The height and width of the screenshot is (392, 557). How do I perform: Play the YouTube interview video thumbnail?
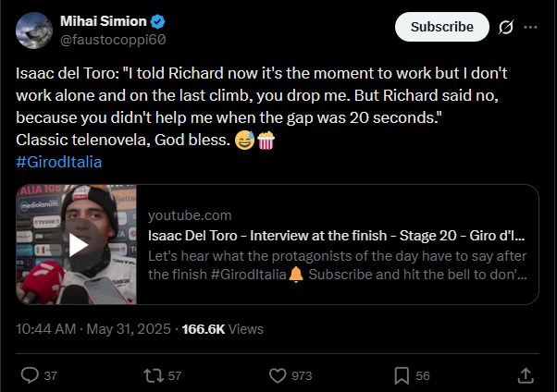click(x=78, y=245)
